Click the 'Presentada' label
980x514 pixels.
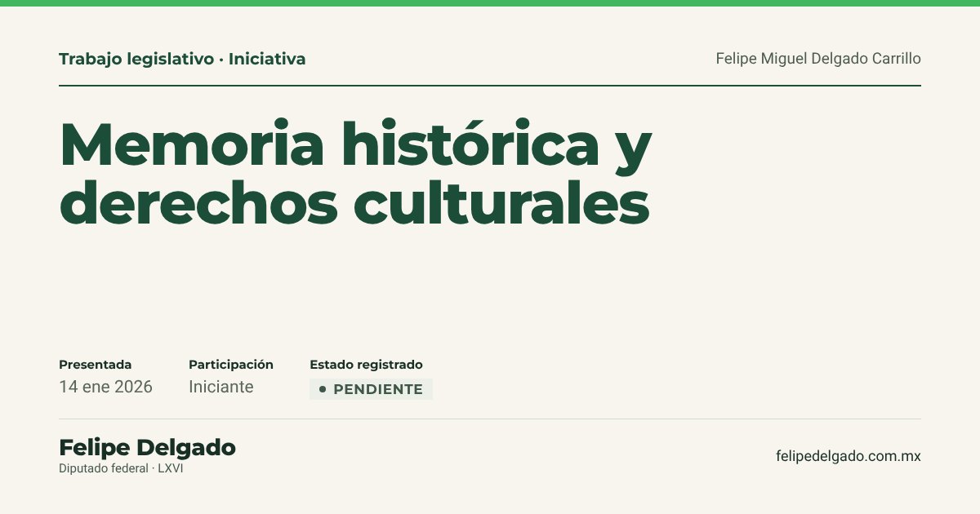tap(95, 365)
